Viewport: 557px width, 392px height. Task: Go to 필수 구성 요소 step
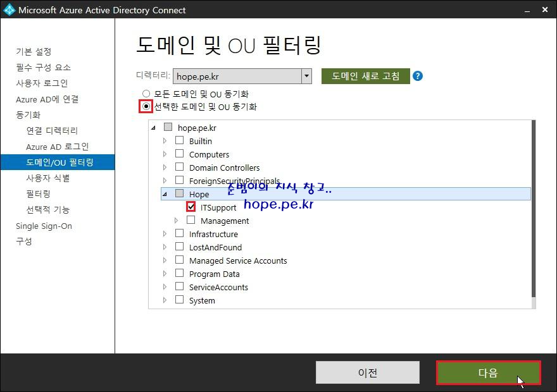click(x=43, y=68)
